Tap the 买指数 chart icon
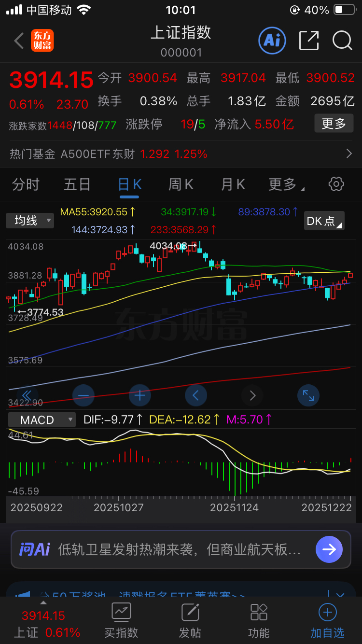362x644 pixels. (121, 612)
